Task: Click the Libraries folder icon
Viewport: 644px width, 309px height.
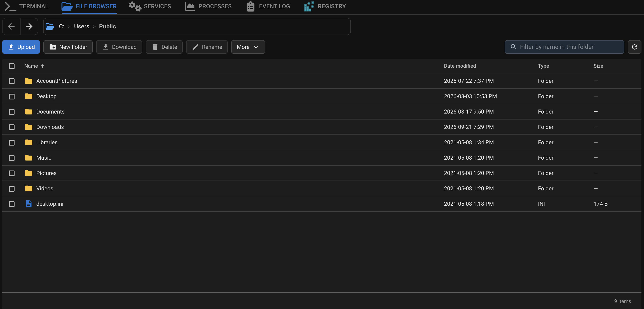Action: click(28, 142)
